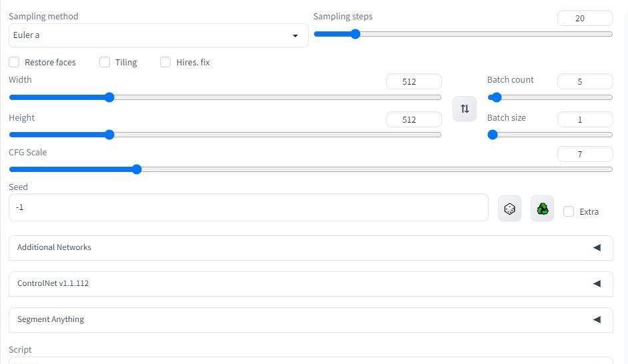The image size is (628, 364).
Task: Tick the Extra seed checkbox
Action: pyautogui.click(x=569, y=211)
